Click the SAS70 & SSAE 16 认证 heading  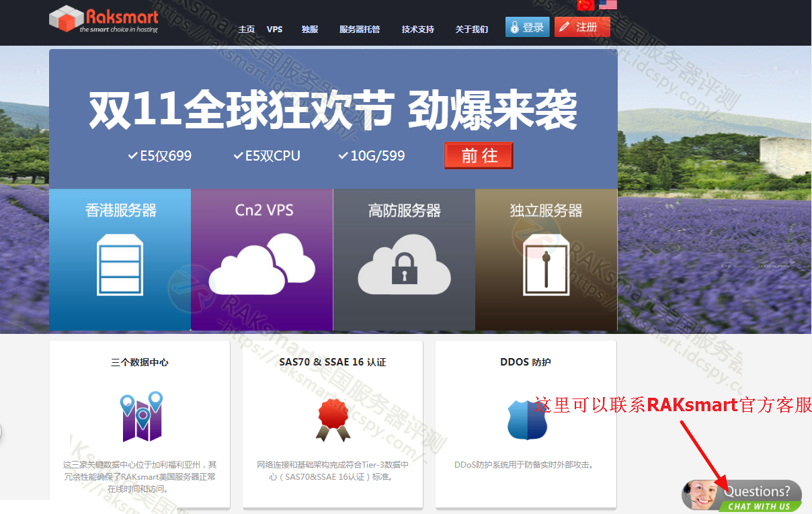(x=333, y=362)
